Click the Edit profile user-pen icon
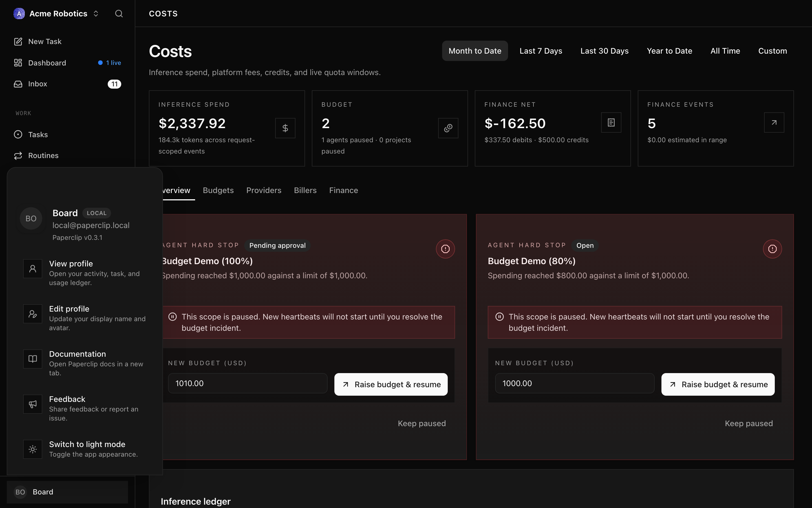The image size is (812, 508). click(32, 314)
